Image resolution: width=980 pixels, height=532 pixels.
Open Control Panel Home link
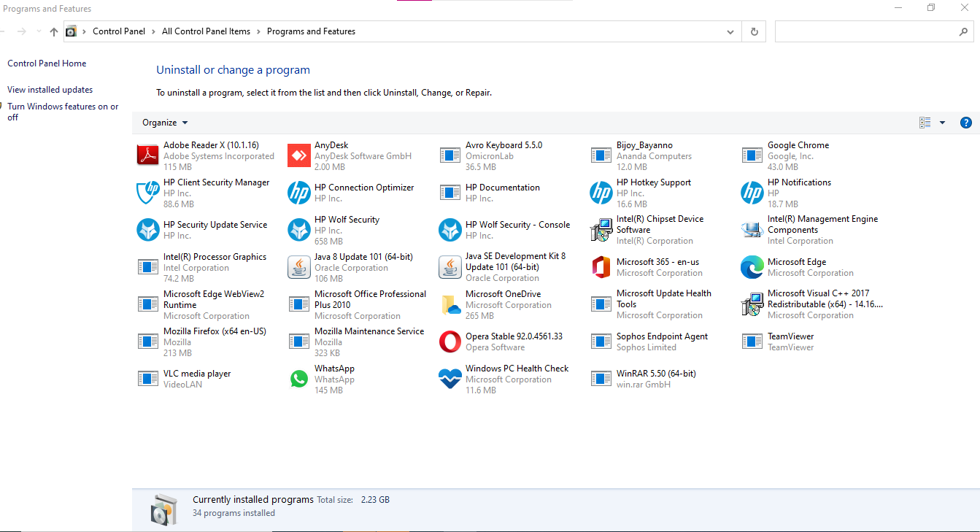tap(47, 63)
